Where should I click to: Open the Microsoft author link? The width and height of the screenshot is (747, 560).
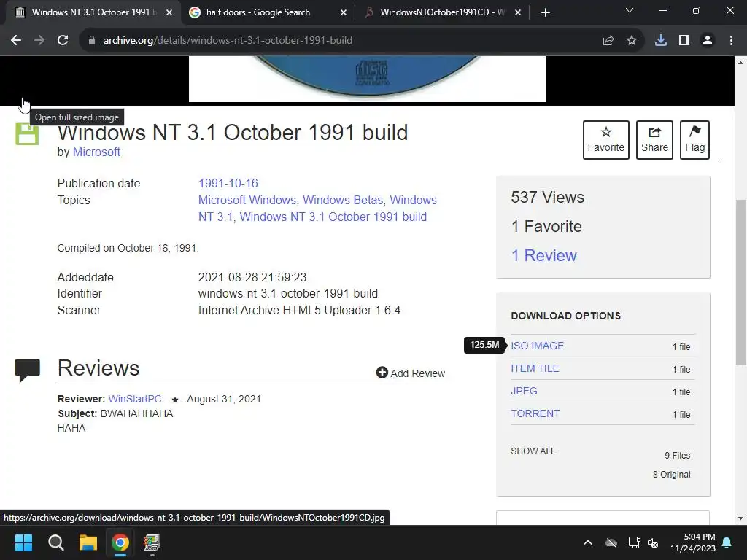coord(96,152)
